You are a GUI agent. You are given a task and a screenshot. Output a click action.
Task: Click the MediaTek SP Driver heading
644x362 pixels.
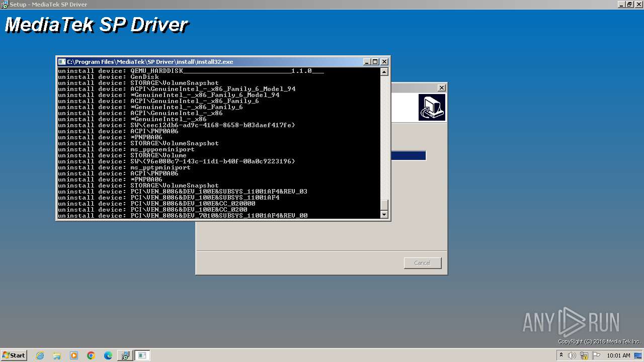coord(97,25)
